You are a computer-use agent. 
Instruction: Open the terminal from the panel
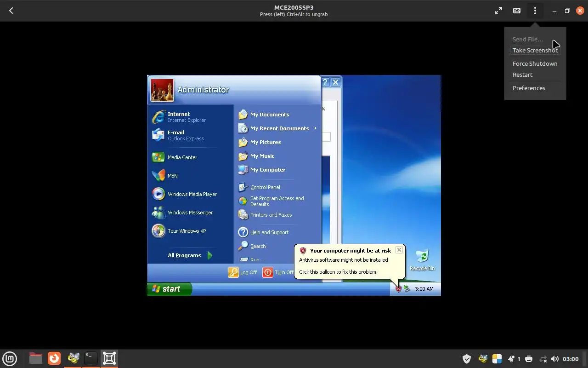pos(91,358)
